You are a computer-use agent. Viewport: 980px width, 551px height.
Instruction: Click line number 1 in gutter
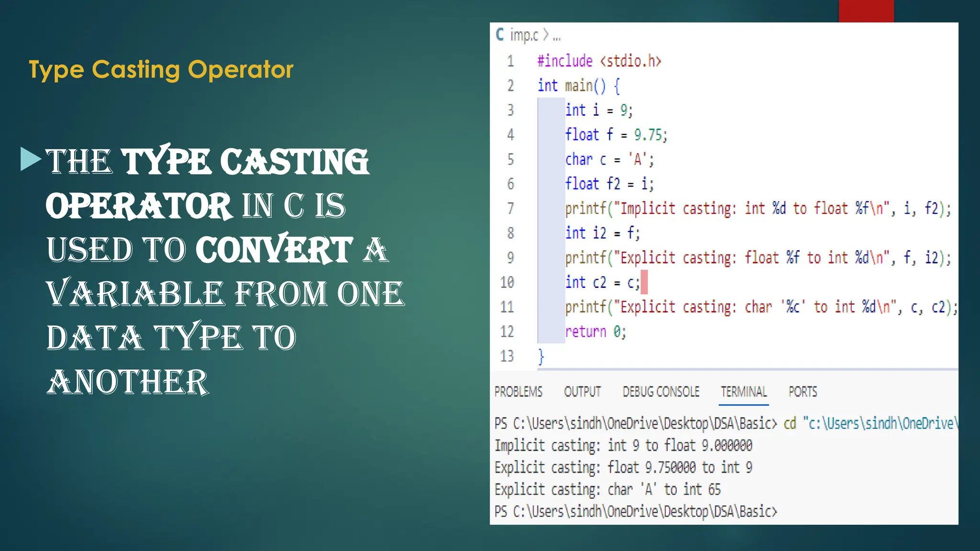click(511, 61)
